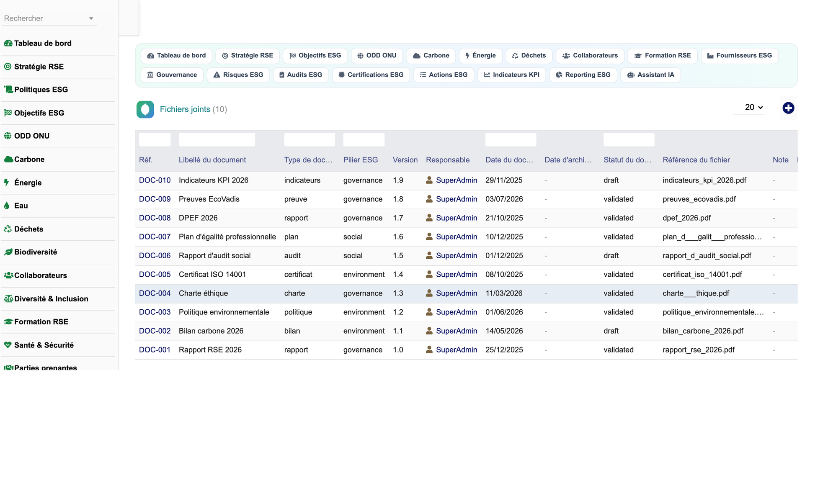Viewport: 815px width, 504px height.
Task: Click the '21/10/2025' date cell
Action: click(x=504, y=218)
